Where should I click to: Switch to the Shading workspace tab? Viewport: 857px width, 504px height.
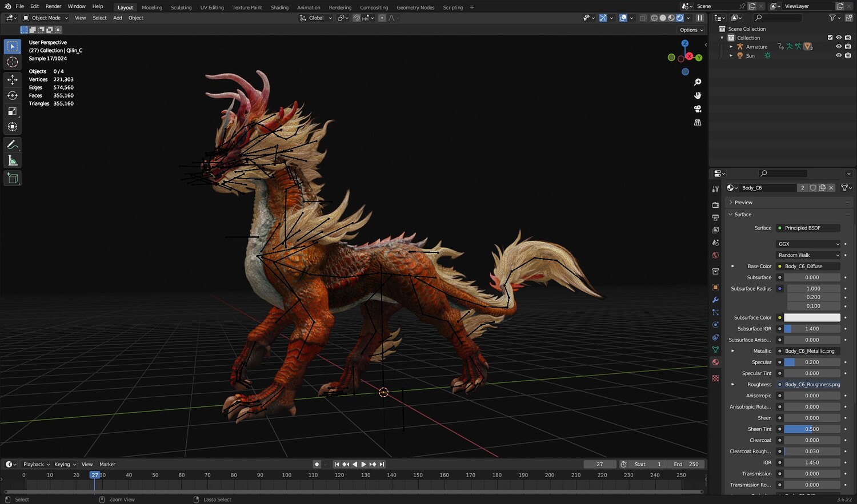pos(279,7)
